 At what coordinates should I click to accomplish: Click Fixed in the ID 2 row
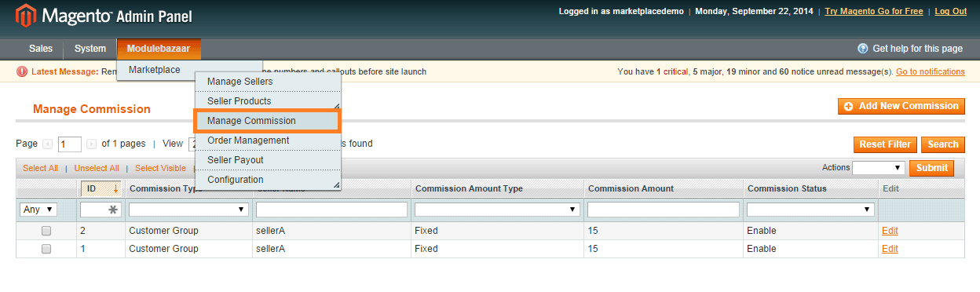(x=426, y=231)
